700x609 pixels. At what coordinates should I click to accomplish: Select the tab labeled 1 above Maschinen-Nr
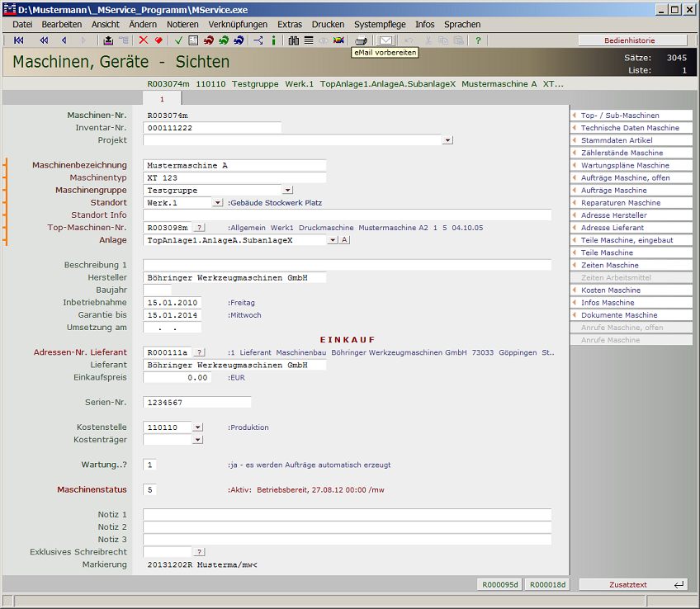point(162,97)
